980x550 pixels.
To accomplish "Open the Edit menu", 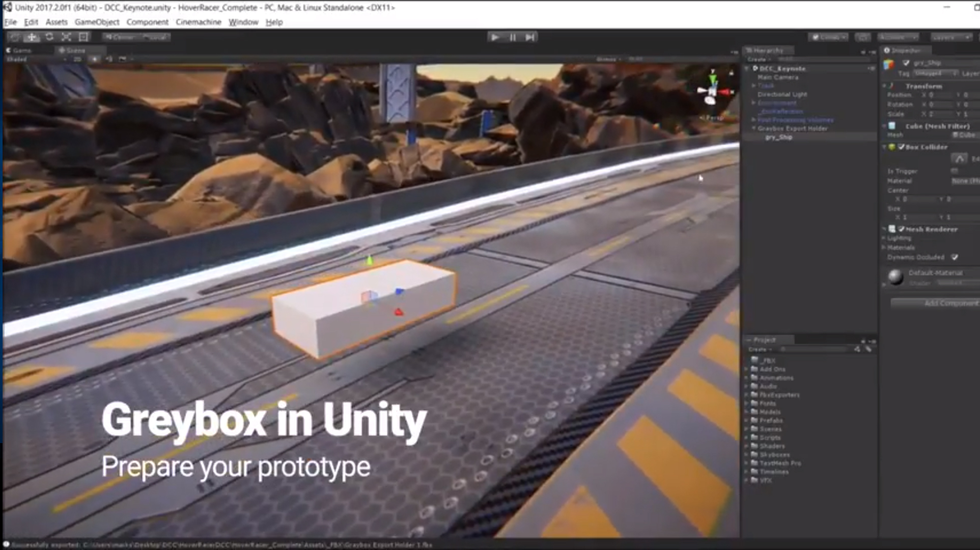I will [31, 22].
